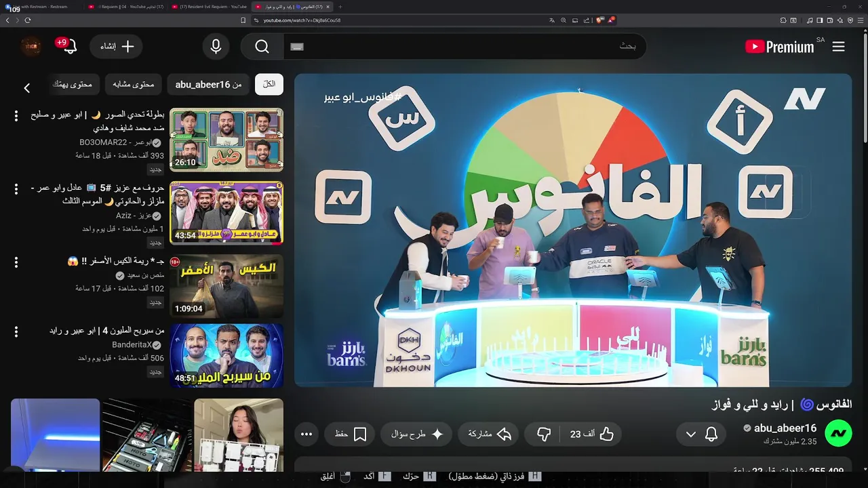Open the Brave Rewards triangle icon
Screen dimensions: 868x488
click(611, 20)
